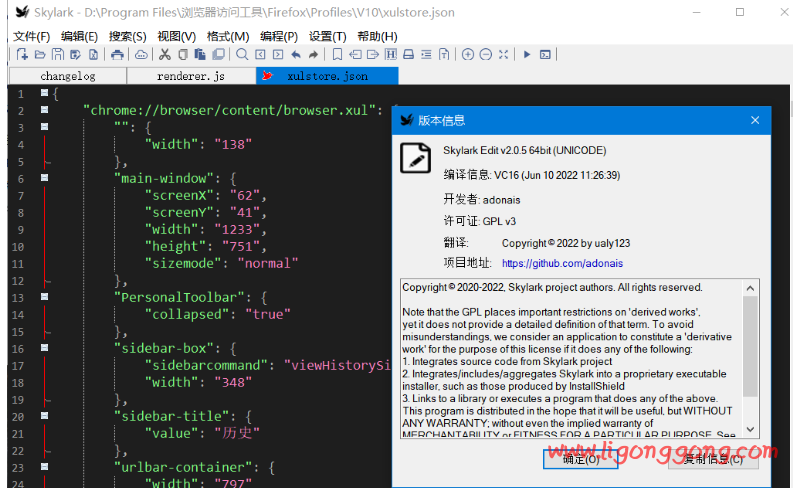This screenshot has width=793, height=488.
Task: Click the "sizemode" key in editor
Action: (x=183, y=263)
